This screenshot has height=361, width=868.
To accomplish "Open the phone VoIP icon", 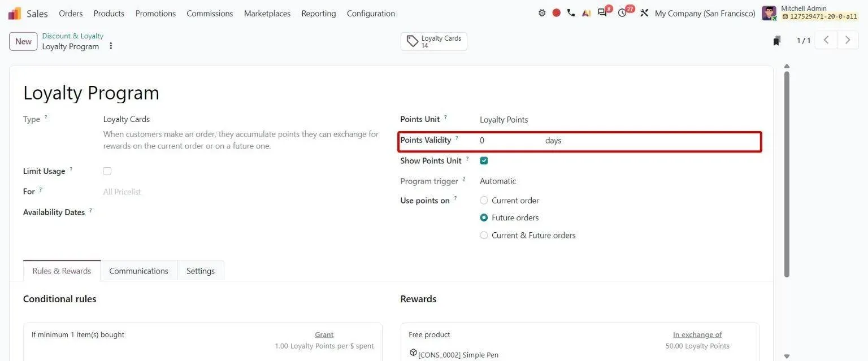I will (571, 13).
